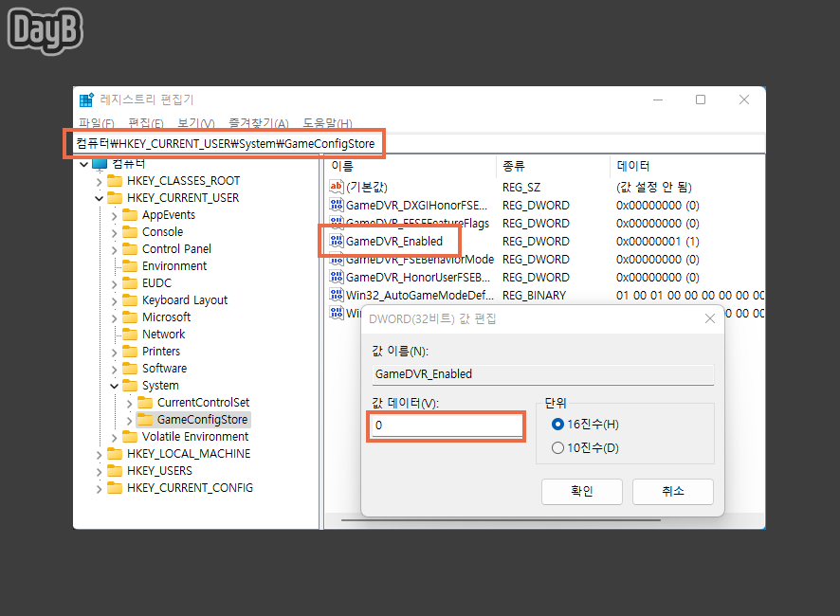Click the REG_SZ icon beside (기본값)
Image resolution: width=840 pixels, height=616 pixels.
coord(337,187)
